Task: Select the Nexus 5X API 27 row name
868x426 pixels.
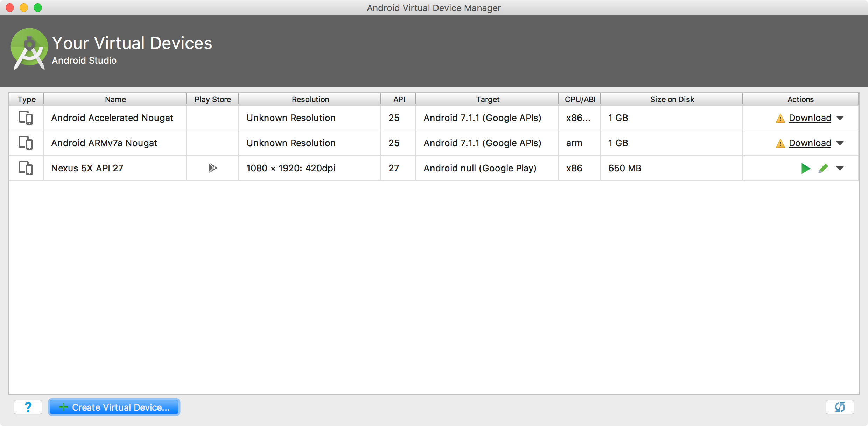Action: tap(87, 169)
